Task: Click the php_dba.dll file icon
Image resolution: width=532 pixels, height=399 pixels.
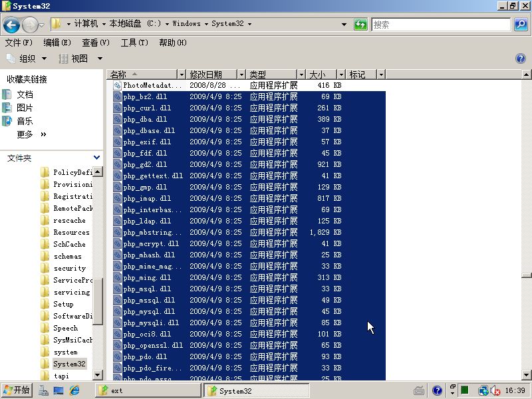Action: point(117,119)
